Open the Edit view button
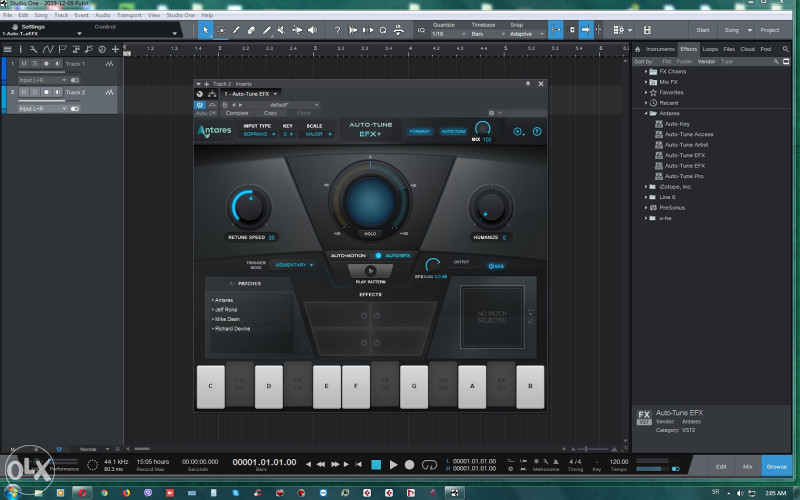This screenshot has height=500, width=800. [x=721, y=466]
